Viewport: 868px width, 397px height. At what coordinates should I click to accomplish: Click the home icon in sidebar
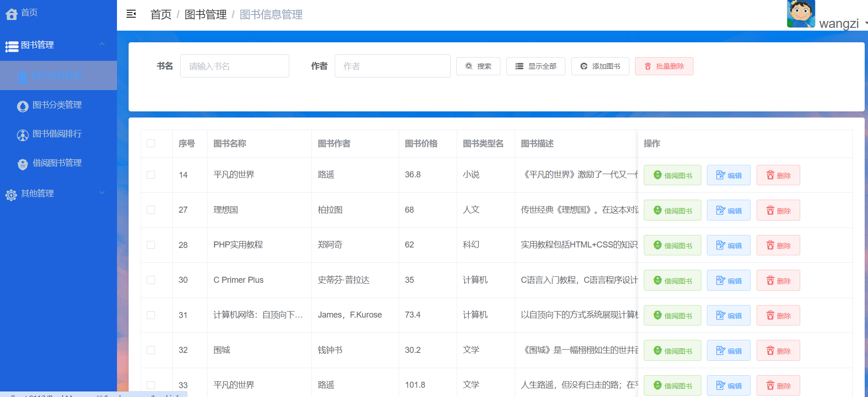(12, 14)
